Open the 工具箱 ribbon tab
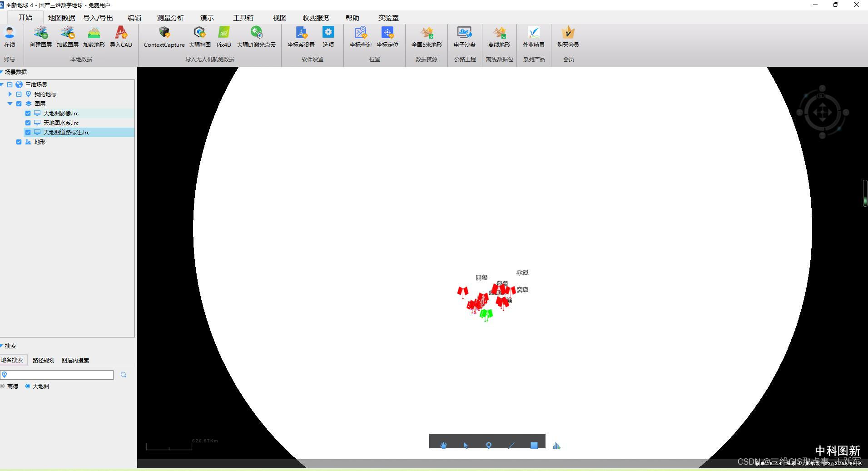 coord(243,18)
